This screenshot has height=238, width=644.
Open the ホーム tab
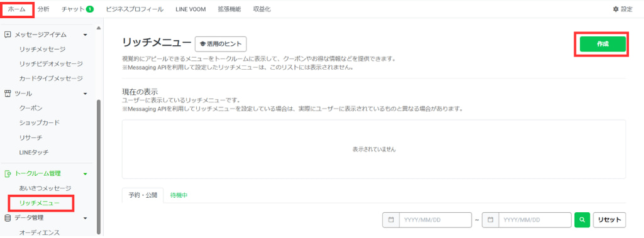click(16, 9)
